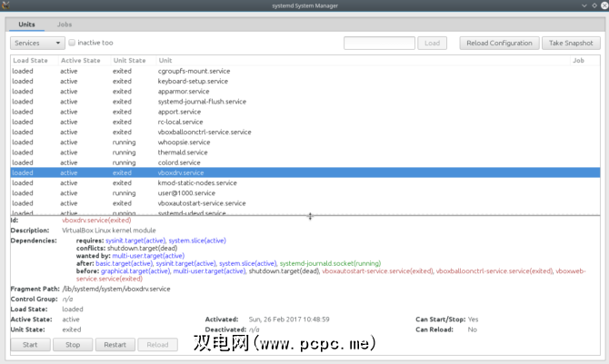This screenshot has width=609, height=364.
Task: Focus the unit name input field
Action: point(380,43)
